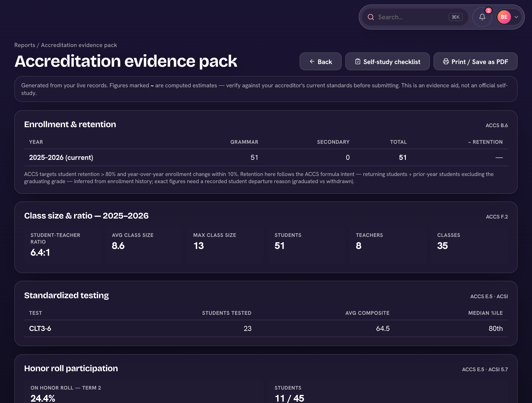Click the ⌘K shortcut badge
The image size is (532, 403).
click(x=455, y=17)
